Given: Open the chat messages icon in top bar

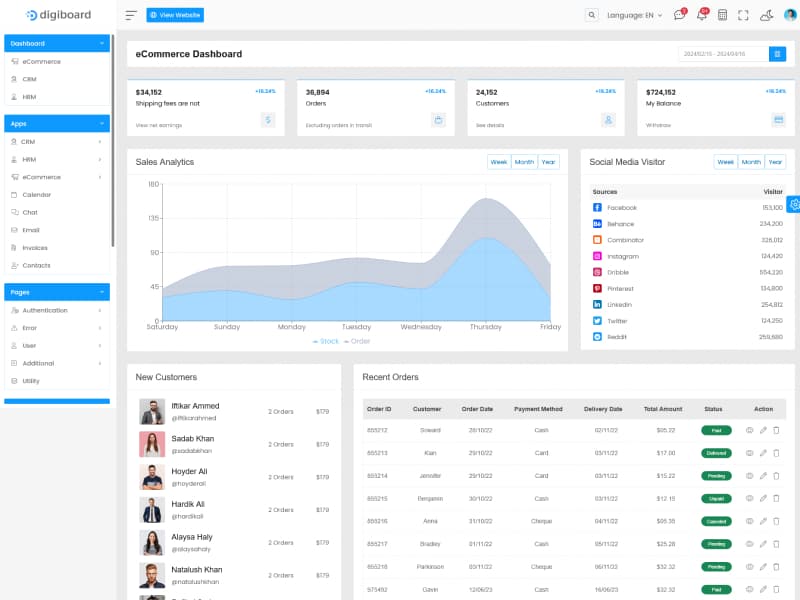Looking at the screenshot, I should pyautogui.click(x=680, y=15).
